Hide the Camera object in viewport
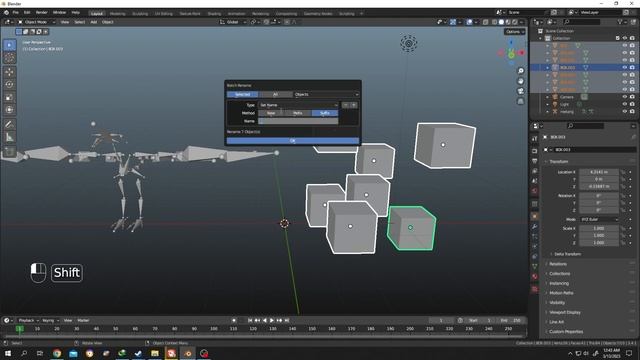 click(x=624, y=97)
